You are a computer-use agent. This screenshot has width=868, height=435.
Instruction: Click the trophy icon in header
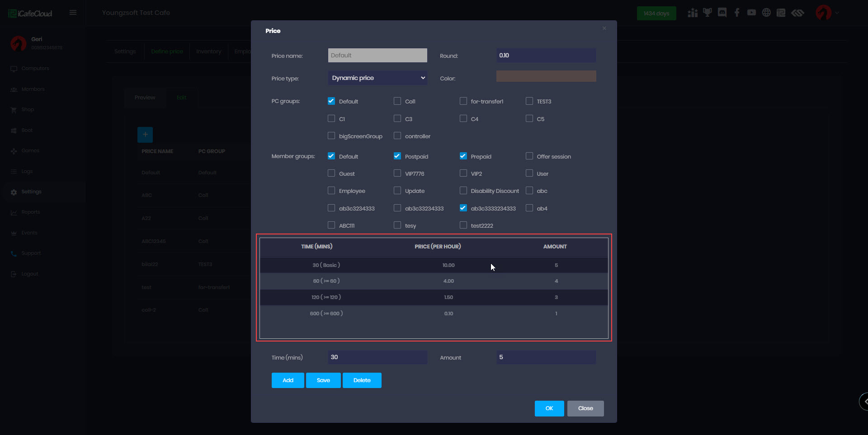[707, 13]
